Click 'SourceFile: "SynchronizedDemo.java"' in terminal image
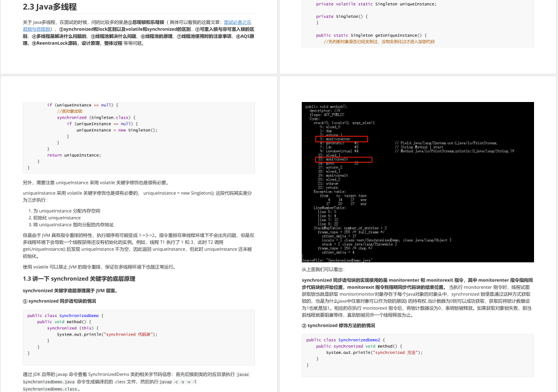Image resolution: width=558 pixels, height=392 pixels. click(337, 260)
